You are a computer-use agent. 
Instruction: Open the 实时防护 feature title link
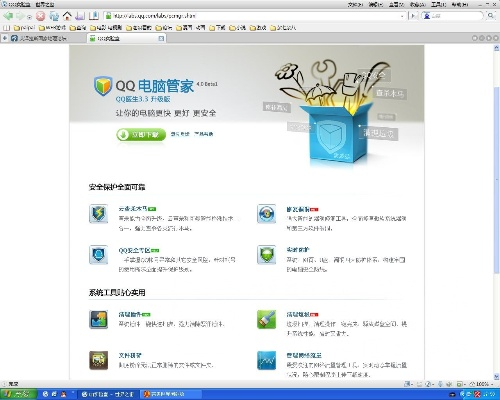pos(298,249)
